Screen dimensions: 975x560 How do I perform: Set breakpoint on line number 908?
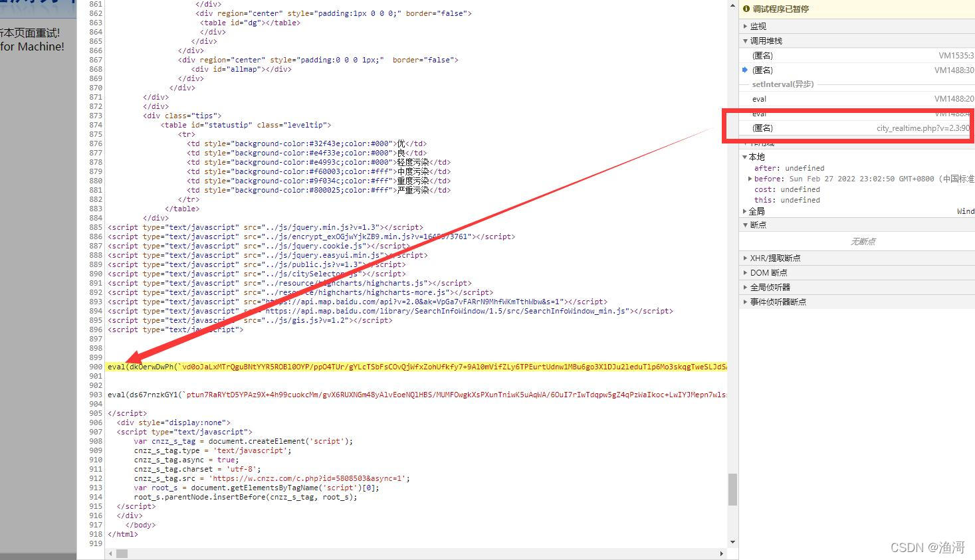(95, 442)
